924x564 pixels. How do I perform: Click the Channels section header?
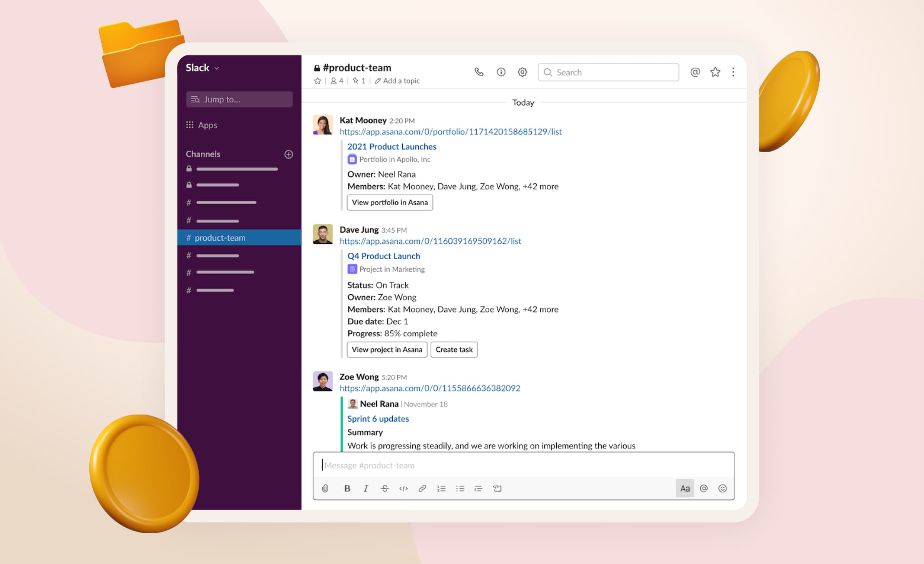203,154
